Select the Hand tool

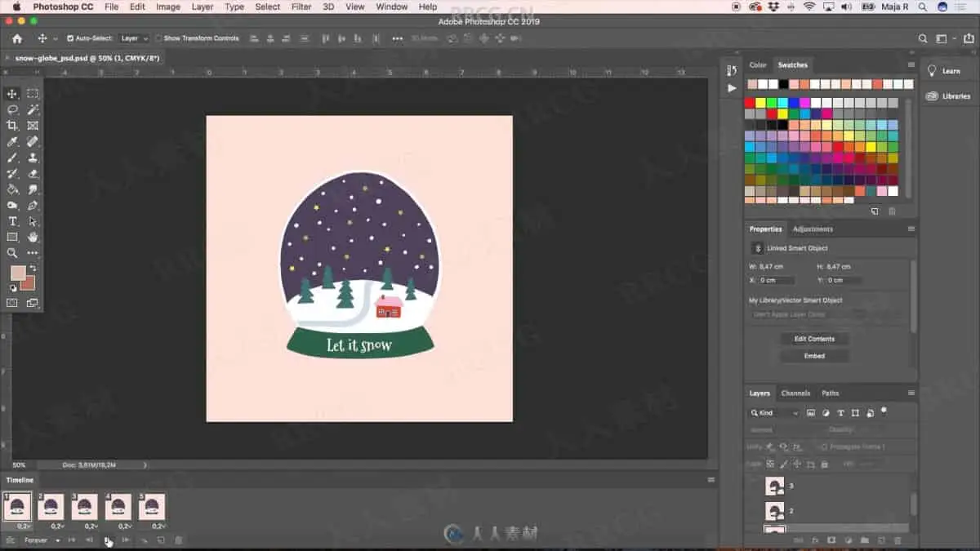(x=33, y=237)
